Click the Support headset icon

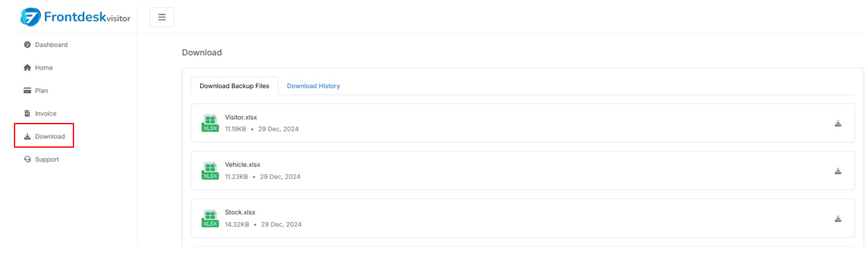27,160
